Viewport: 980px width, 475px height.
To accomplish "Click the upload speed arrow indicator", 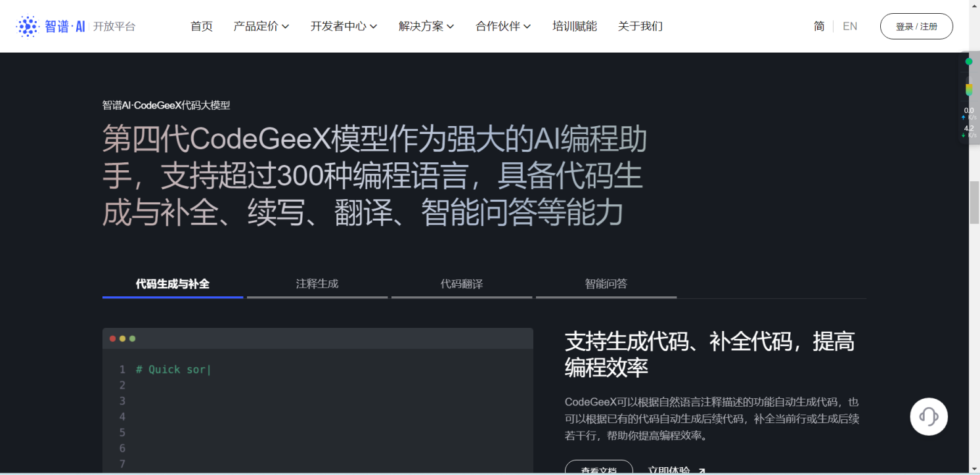I will [x=964, y=118].
